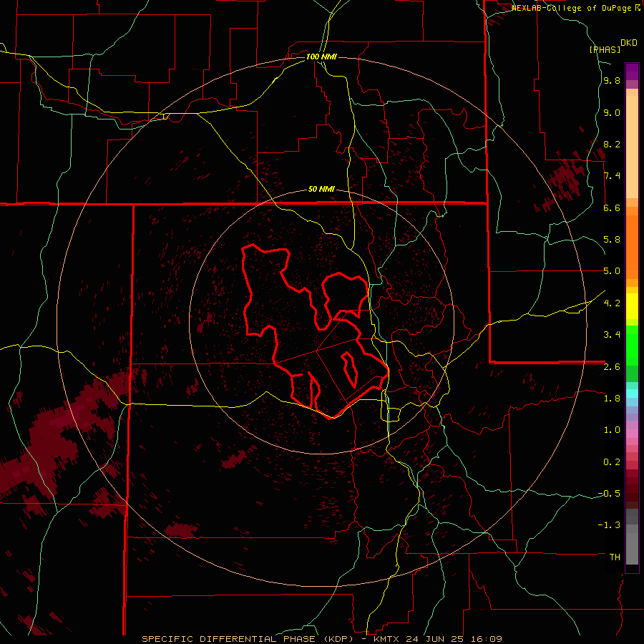Select the 8.2 legend value
The image size is (644, 644).
coord(612,144)
